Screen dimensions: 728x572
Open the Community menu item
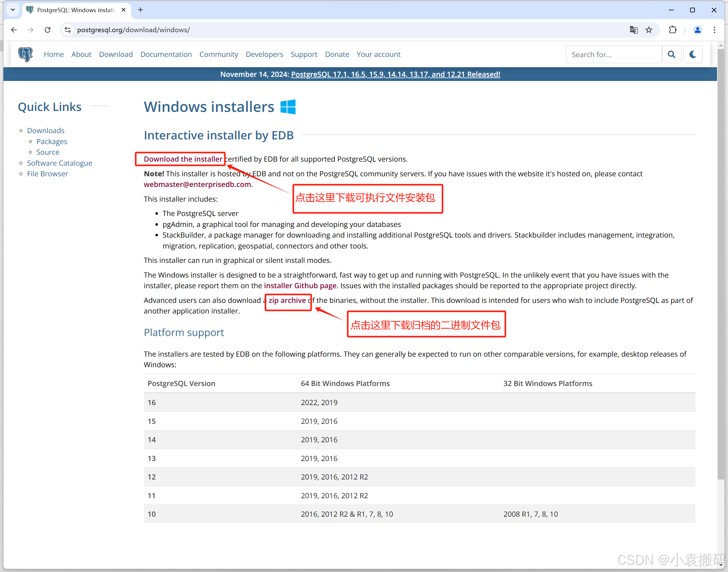pos(219,54)
